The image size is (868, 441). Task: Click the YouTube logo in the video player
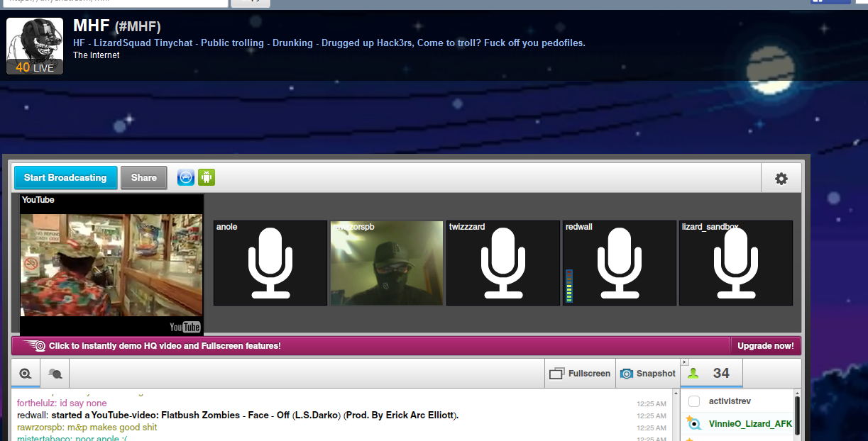tap(185, 327)
